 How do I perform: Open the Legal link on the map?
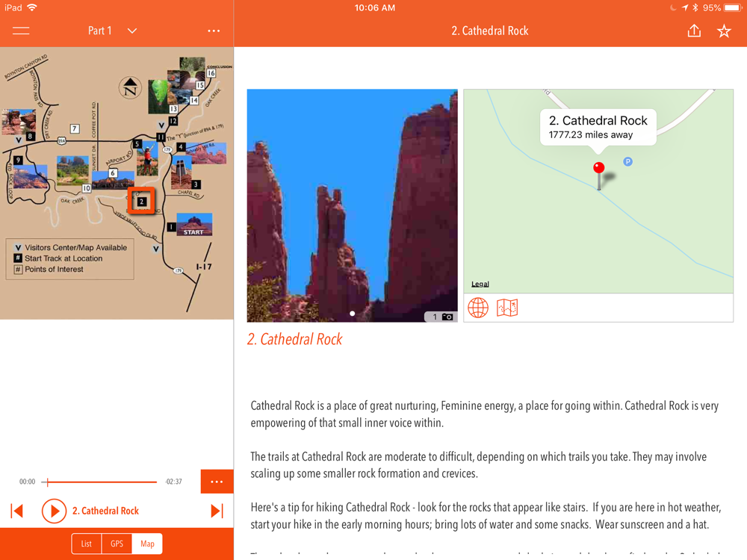(x=480, y=284)
